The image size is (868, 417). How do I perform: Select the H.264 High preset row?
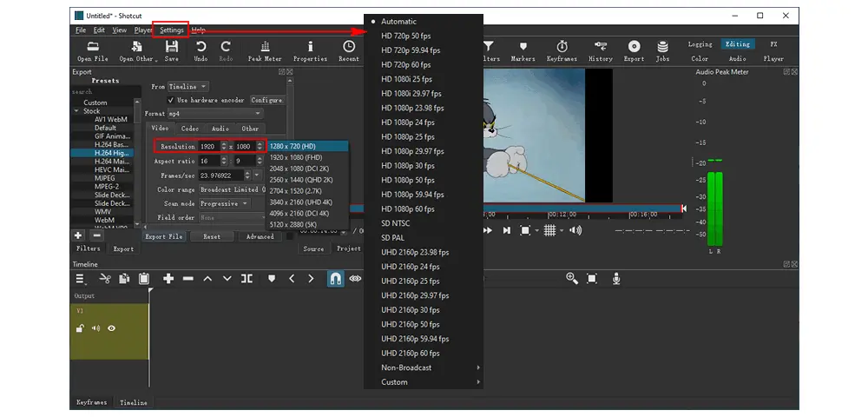[x=102, y=153]
